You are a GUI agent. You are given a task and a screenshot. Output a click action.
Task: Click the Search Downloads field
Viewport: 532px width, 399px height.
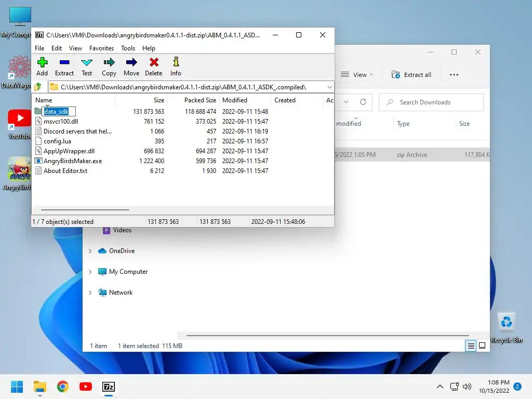[x=431, y=102]
